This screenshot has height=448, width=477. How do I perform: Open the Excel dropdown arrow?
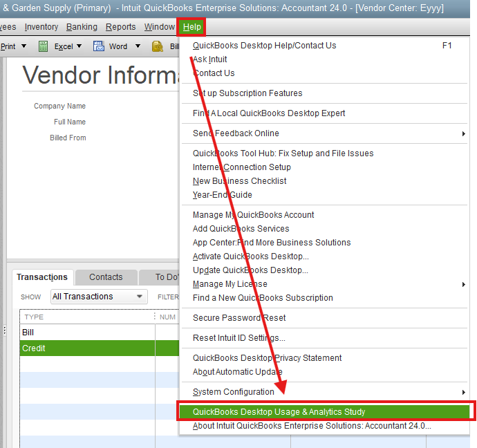point(79,46)
